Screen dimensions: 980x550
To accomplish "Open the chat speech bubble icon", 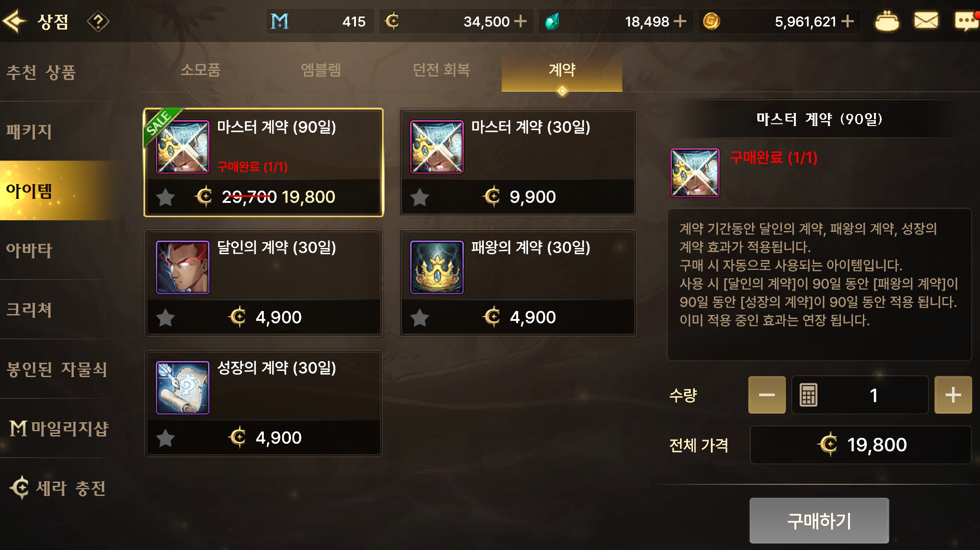I will pyautogui.click(x=967, y=21).
